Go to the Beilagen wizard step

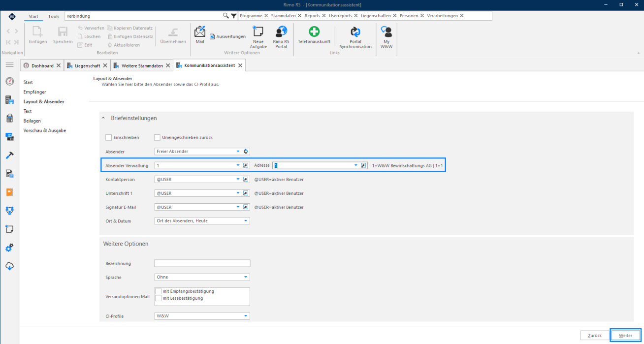pyautogui.click(x=32, y=121)
